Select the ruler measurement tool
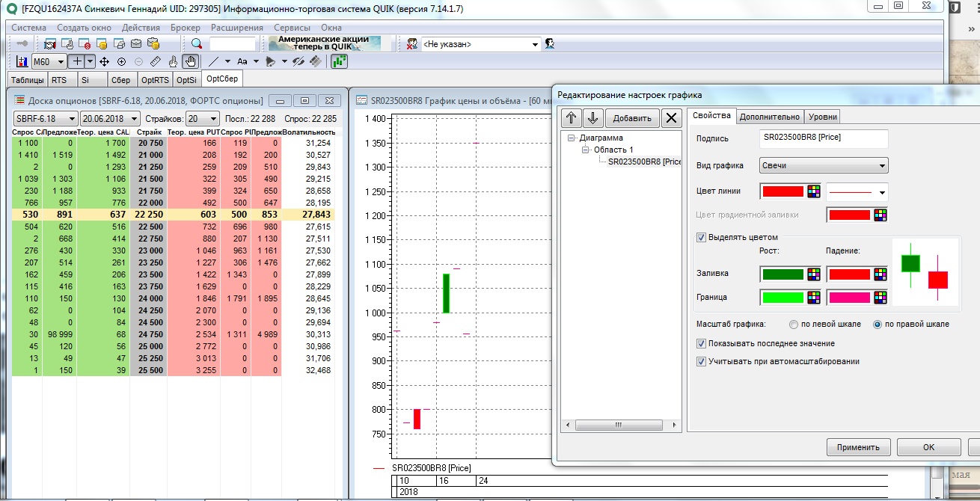This screenshot has height=501, width=980. coord(156,61)
